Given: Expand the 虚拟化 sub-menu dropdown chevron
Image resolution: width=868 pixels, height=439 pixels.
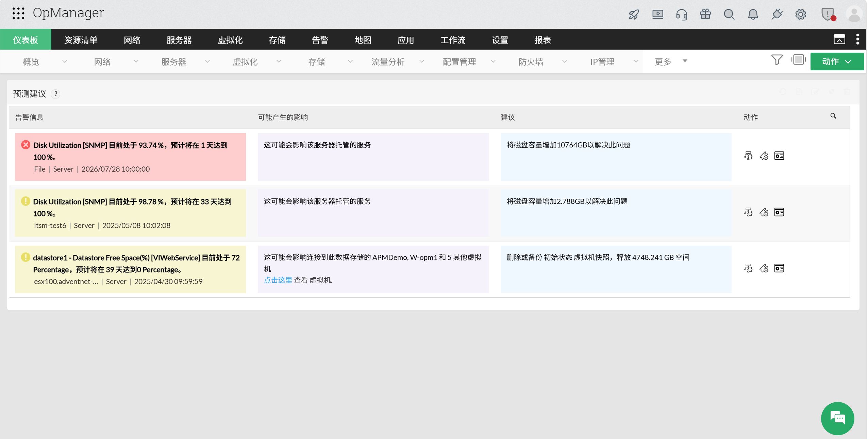Looking at the screenshot, I should pos(279,62).
